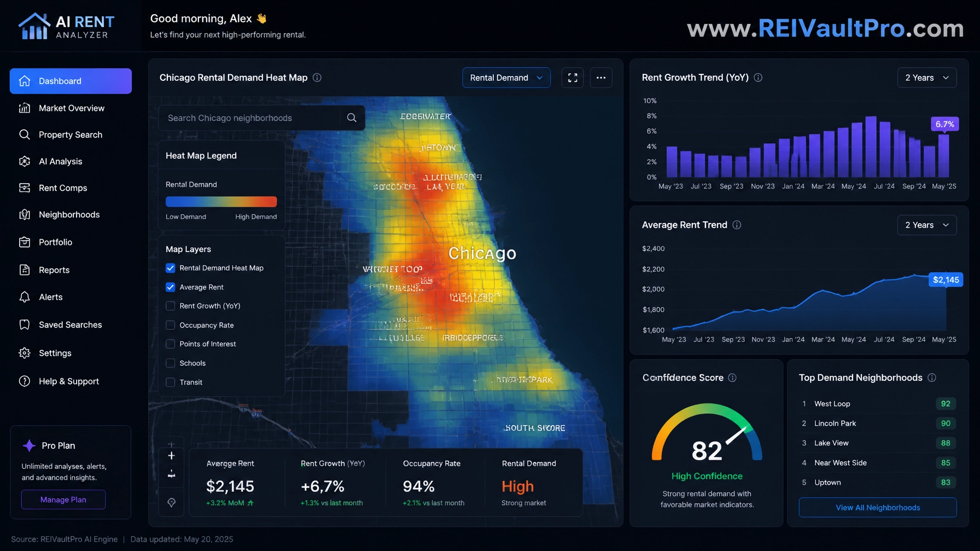980x551 pixels.
Task: Open Average Rent Trend 2 Years dropdown
Action: 927,225
